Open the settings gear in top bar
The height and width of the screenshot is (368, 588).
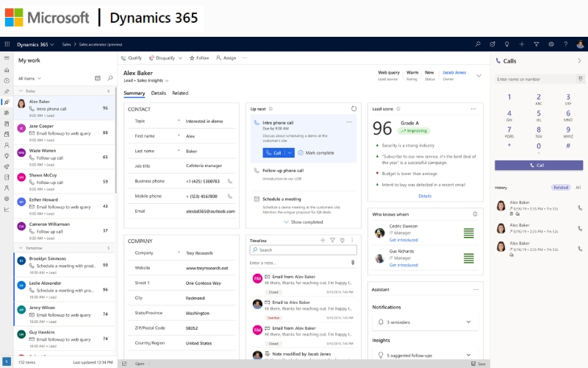(551, 45)
